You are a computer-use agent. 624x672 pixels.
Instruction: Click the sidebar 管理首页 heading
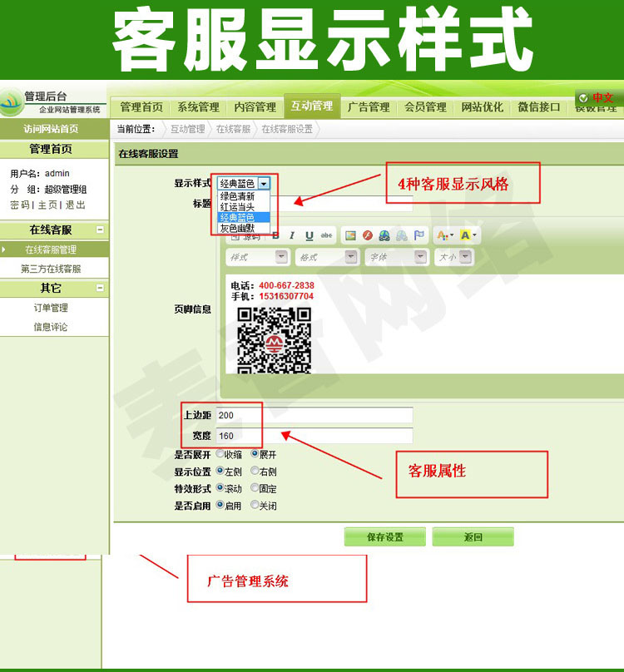pyautogui.click(x=51, y=149)
